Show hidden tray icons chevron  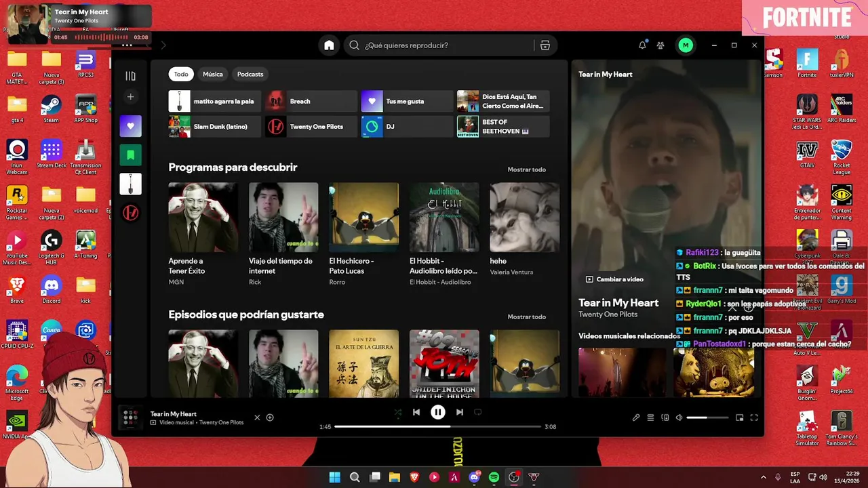click(x=764, y=477)
